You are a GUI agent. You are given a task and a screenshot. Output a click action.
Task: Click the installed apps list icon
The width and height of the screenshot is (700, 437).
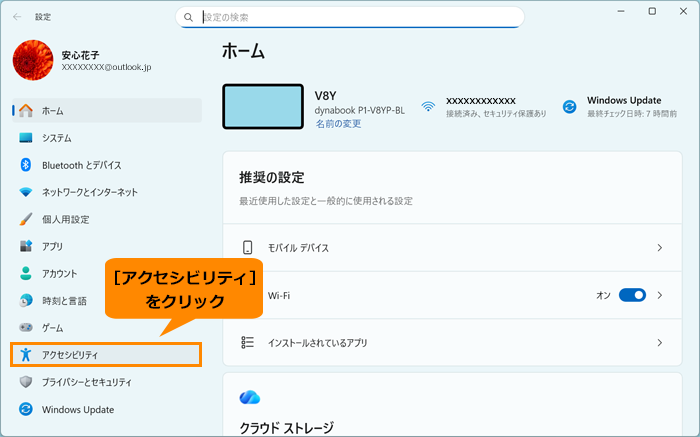[x=248, y=342]
